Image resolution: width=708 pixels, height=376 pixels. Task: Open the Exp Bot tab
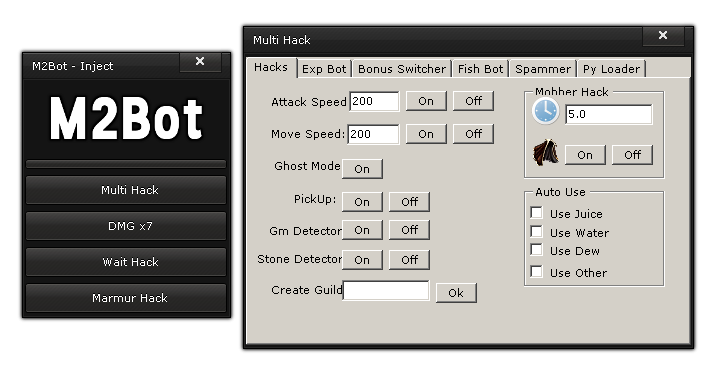coord(324,69)
